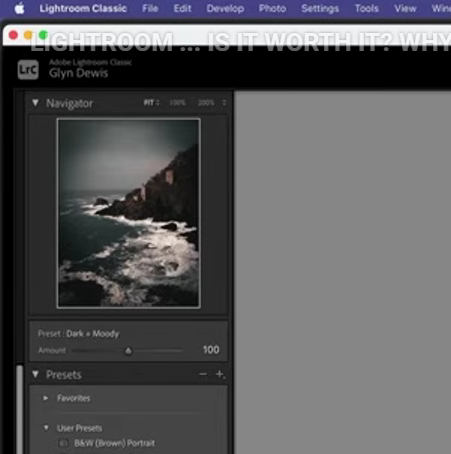The width and height of the screenshot is (451, 454).
Task: Open the File menu
Action: point(150,8)
